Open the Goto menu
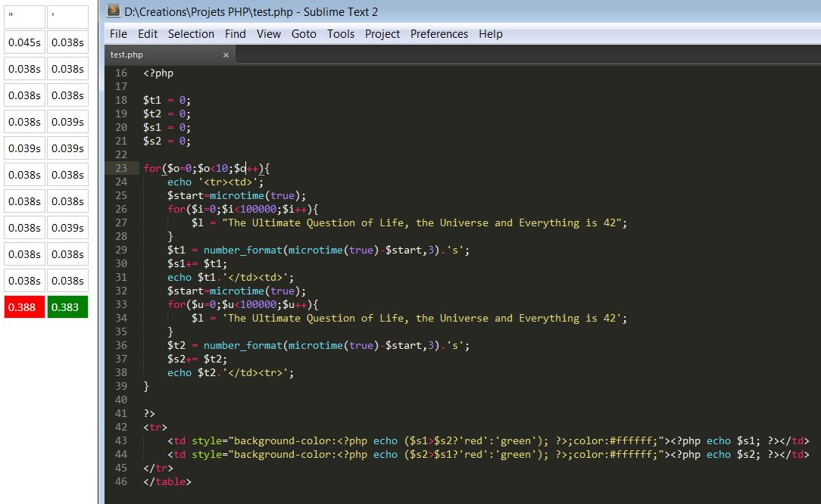 tap(304, 34)
